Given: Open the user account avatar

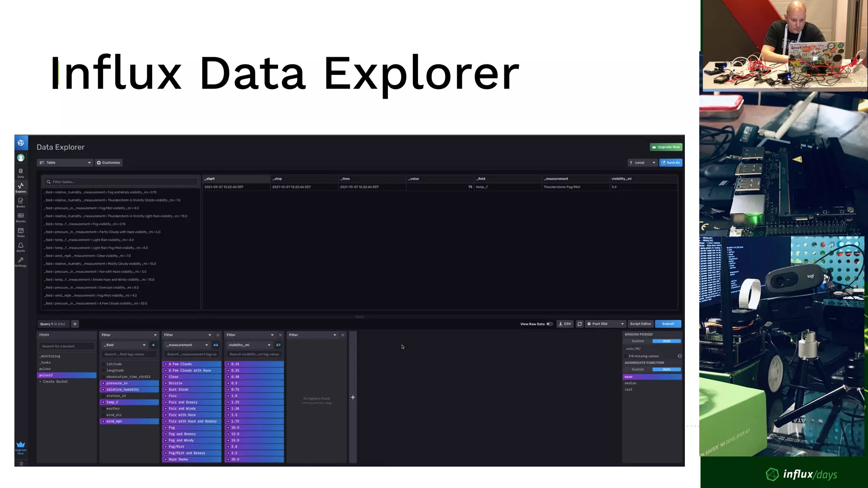Looking at the screenshot, I should tap(21, 158).
